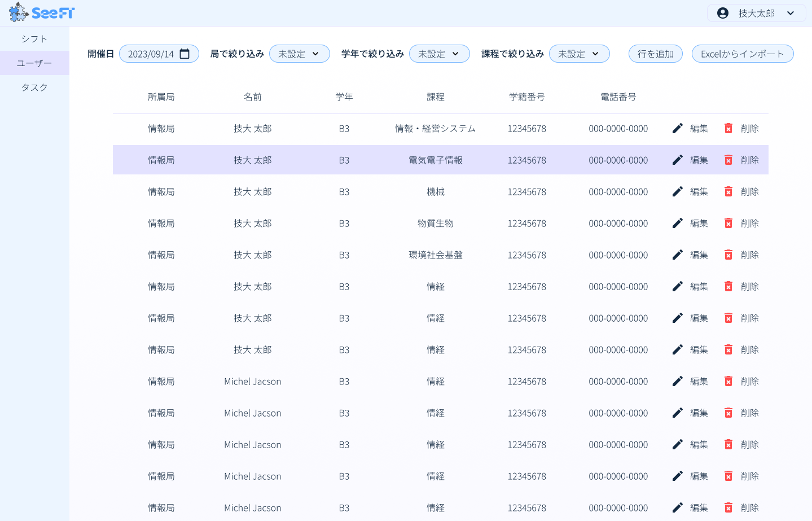This screenshot has height=521, width=812.
Task: Go to the シフト sidebar page
Action: (34, 39)
